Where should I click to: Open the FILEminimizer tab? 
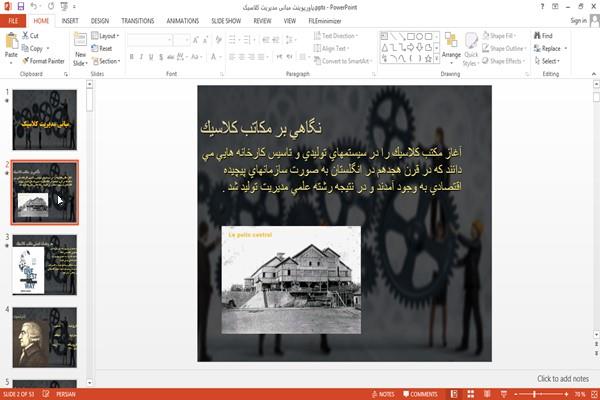pyautogui.click(x=324, y=21)
